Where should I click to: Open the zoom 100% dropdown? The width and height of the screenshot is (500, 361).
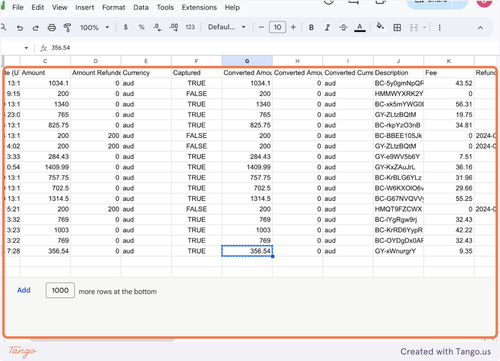tap(95, 28)
